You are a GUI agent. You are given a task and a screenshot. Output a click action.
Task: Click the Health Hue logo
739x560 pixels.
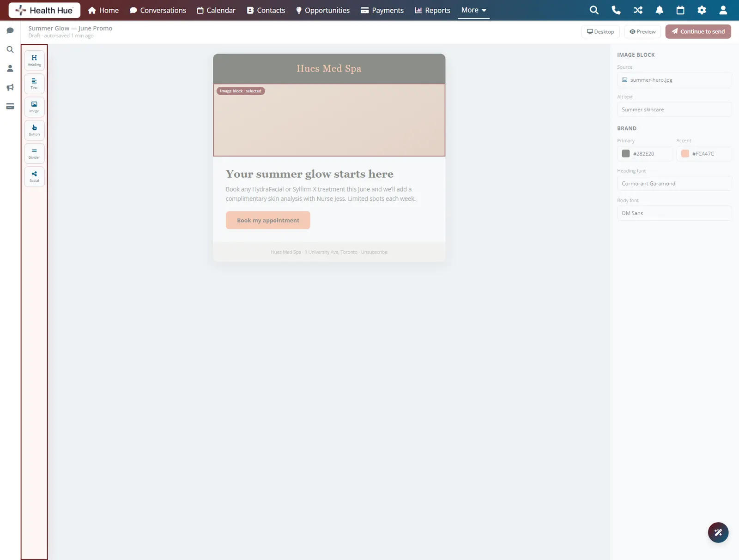44,10
